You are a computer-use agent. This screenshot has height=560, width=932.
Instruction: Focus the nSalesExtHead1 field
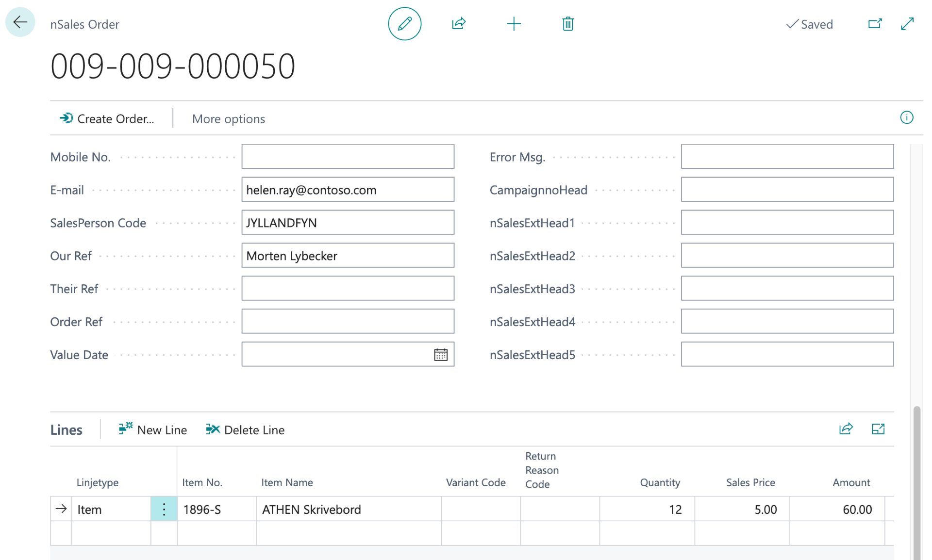787,222
